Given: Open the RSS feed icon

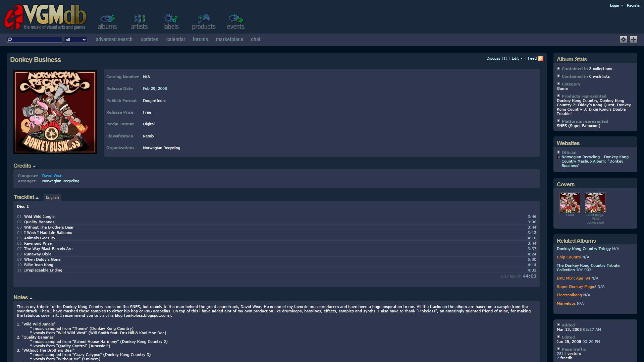Looking at the screenshot, I should tap(541, 59).
